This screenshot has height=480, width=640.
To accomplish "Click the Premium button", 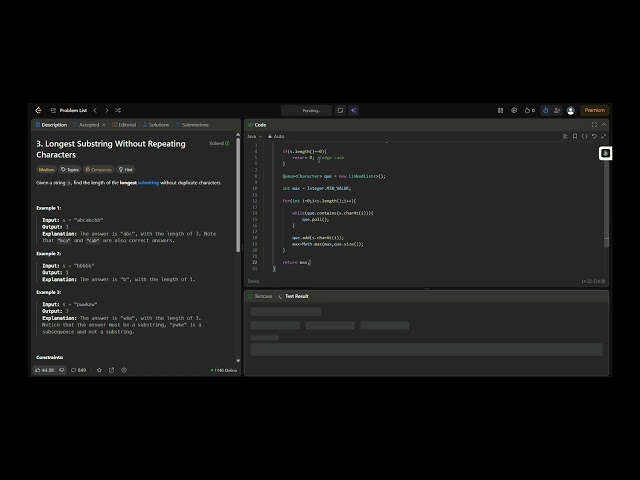I will (594, 110).
